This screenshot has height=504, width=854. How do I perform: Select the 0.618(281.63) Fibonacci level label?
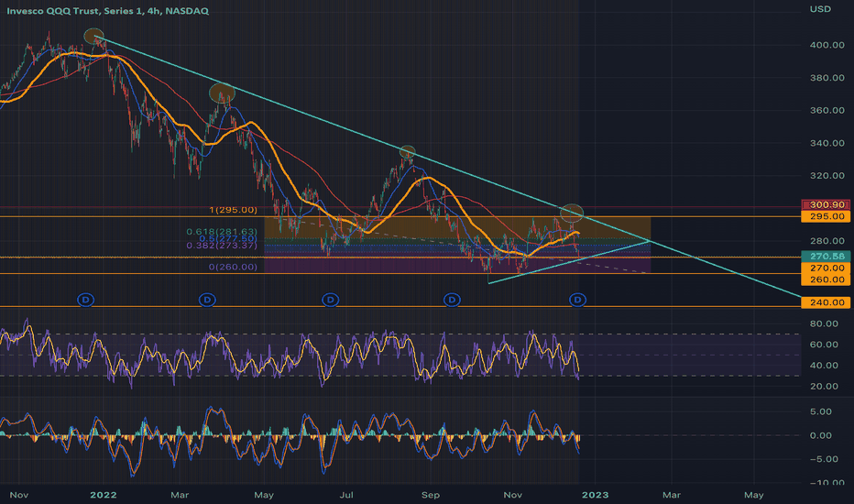tap(222, 232)
